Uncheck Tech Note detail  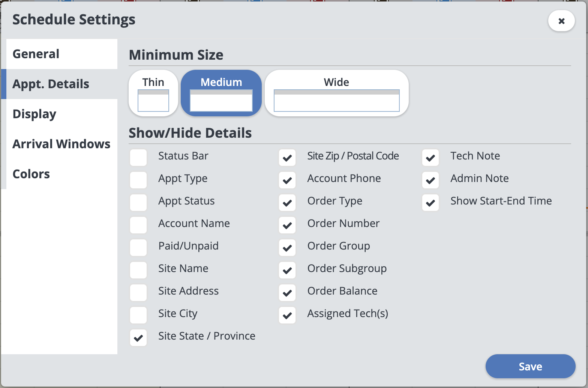pos(430,158)
